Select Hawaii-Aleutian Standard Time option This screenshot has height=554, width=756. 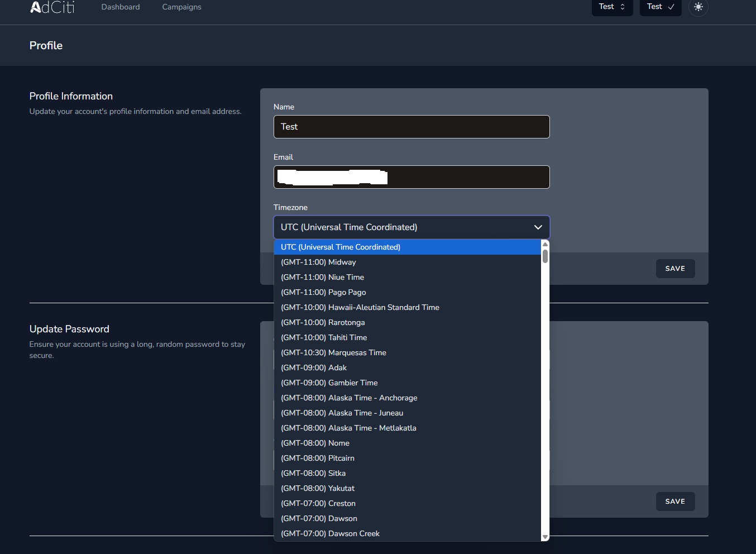click(x=360, y=307)
